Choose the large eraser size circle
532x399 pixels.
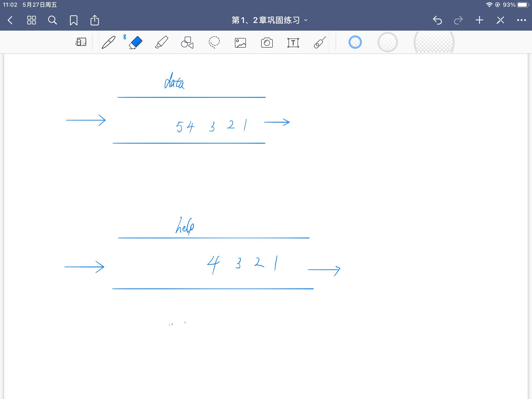[x=434, y=42]
